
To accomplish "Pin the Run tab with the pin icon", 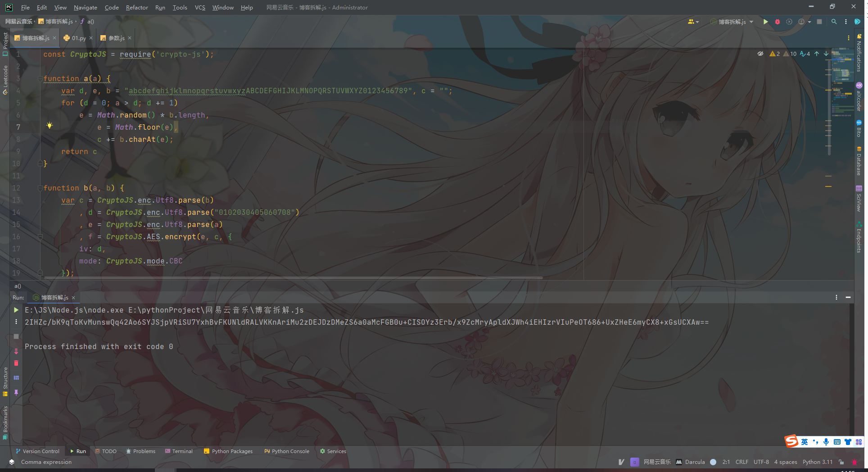I will (x=16, y=392).
